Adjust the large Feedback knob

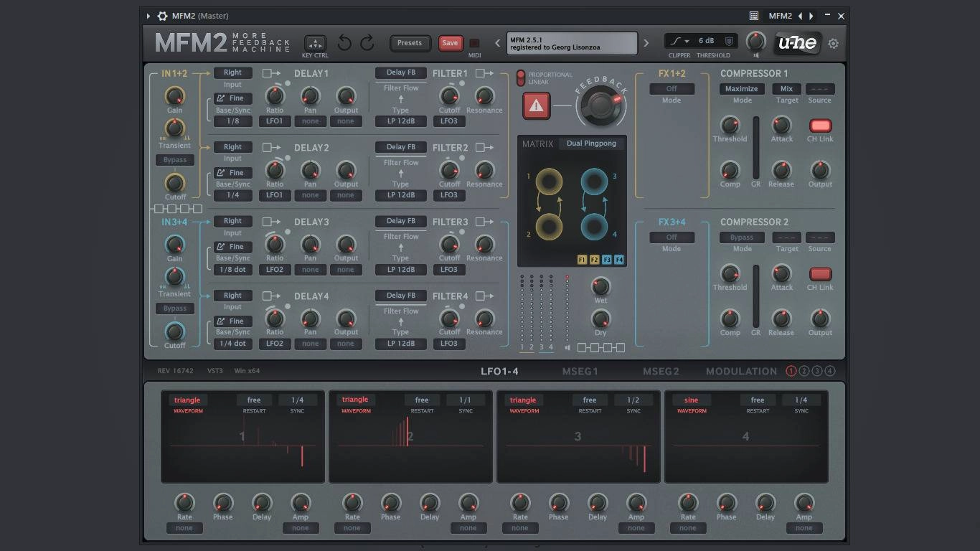tap(601, 105)
